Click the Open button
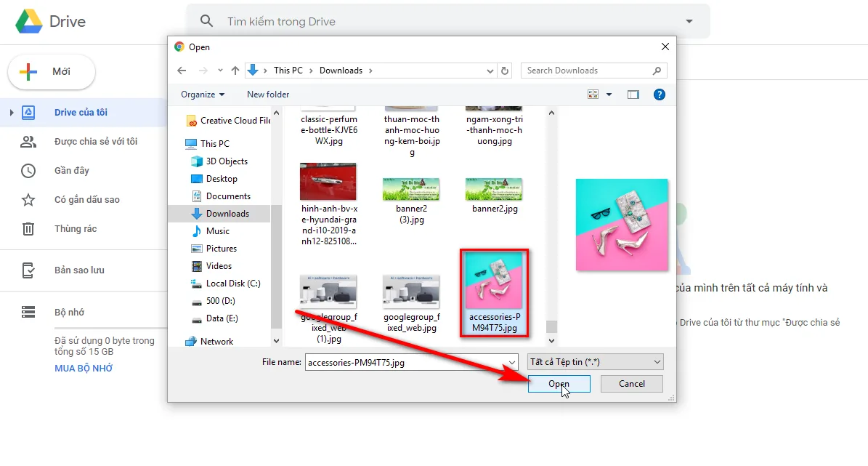This screenshot has height=466, width=868. pos(559,383)
